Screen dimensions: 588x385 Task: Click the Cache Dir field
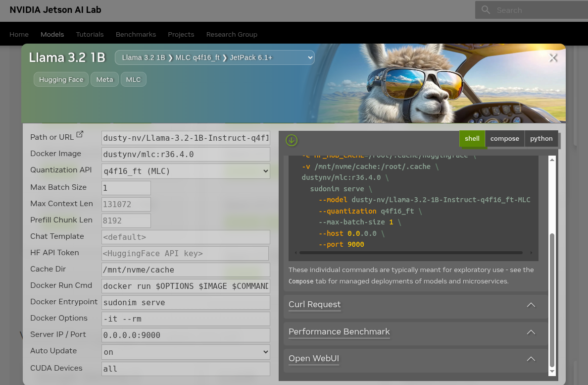[186, 270]
